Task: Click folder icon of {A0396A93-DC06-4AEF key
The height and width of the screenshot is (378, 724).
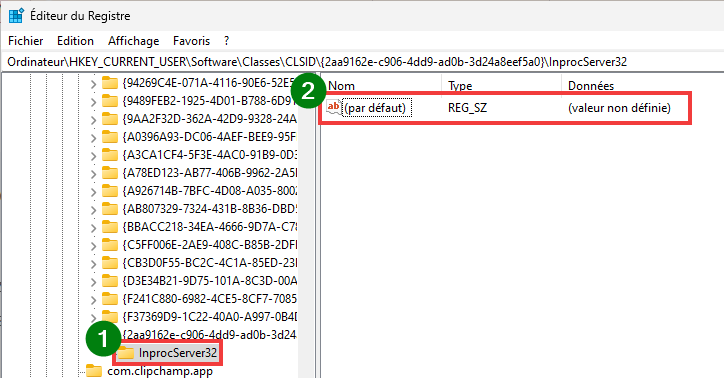Action: (109, 137)
